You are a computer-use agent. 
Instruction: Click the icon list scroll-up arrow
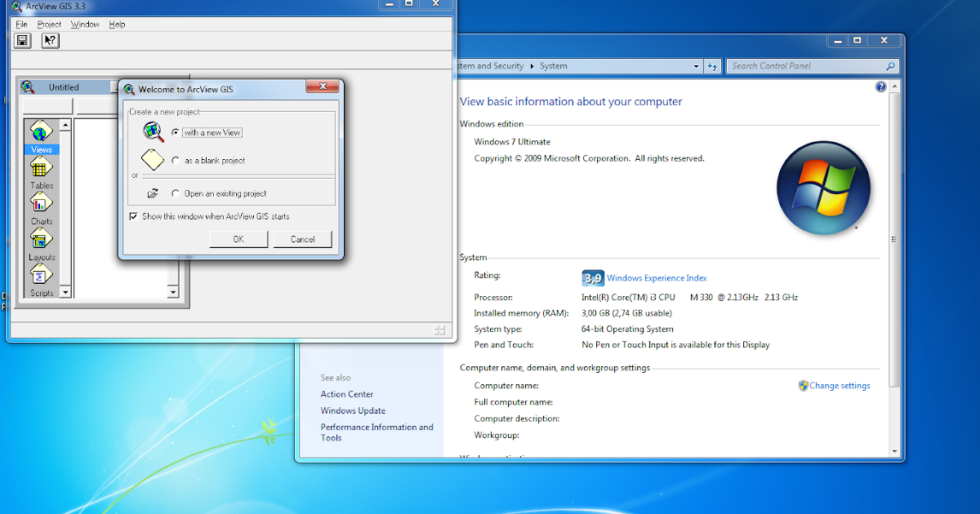65,126
